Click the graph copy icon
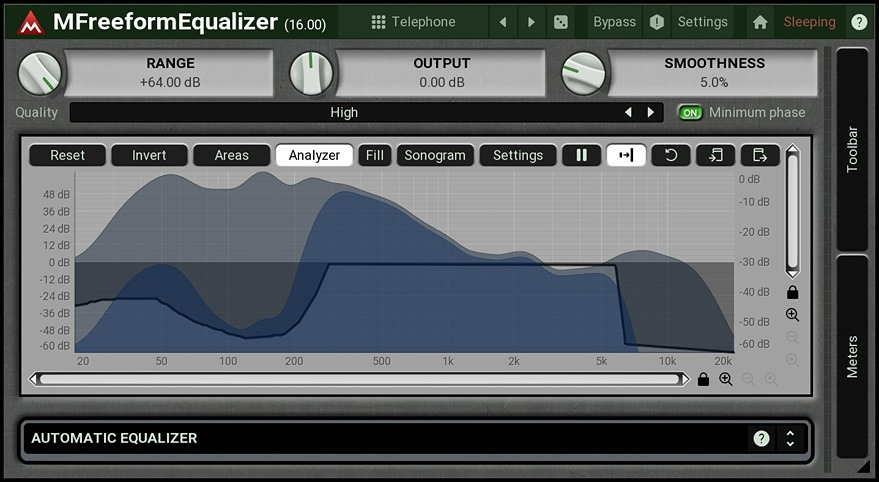 (715, 155)
